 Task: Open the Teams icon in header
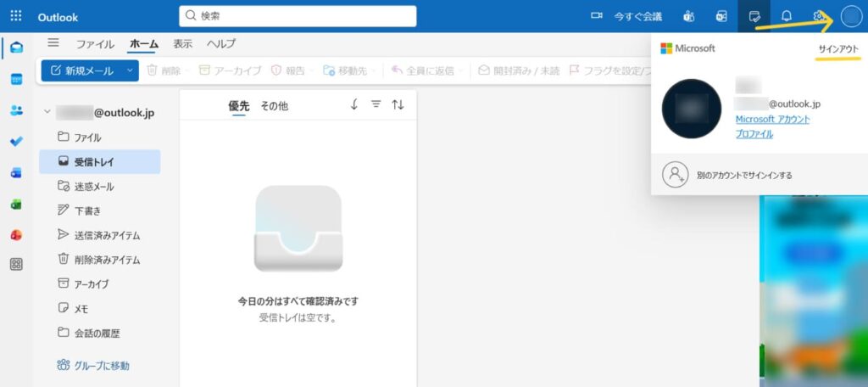[x=688, y=17]
